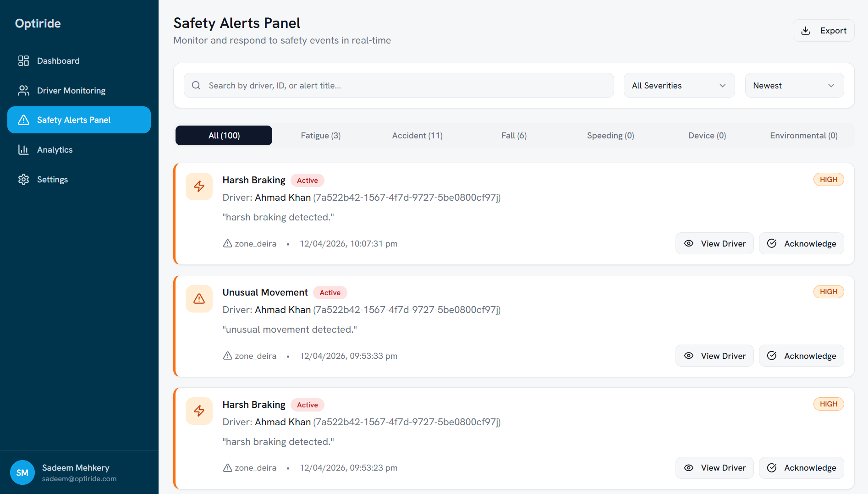
Task: Click HIGH badge on 09:53:23 pm alert
Action: (x=828, y=404)
